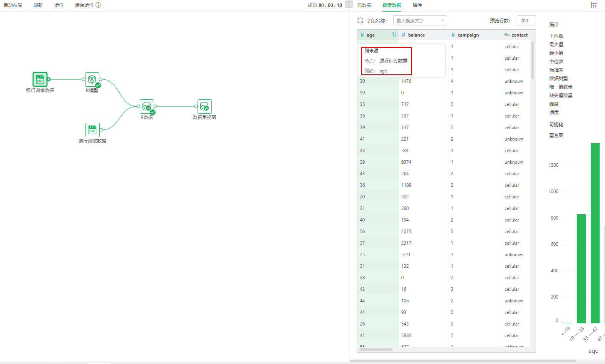605x364 pixels.
Task: Click the 统计 section heading
Action: tap(554, 24)
